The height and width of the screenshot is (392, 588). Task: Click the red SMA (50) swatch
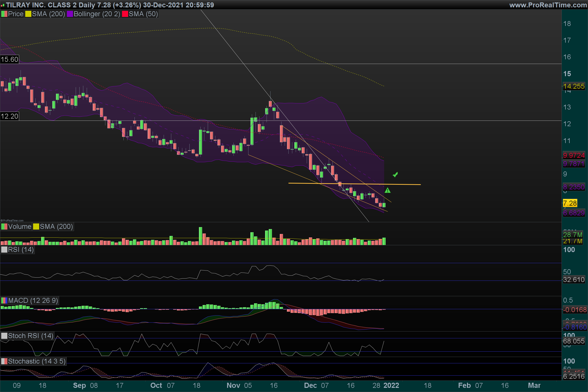point(125,14)
